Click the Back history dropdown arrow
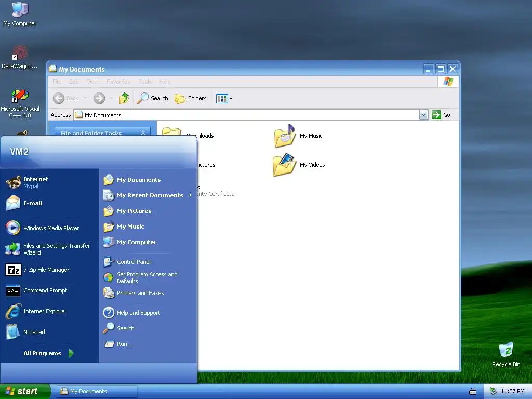Screen dimensions: 532x399 [x=85, y=98]
